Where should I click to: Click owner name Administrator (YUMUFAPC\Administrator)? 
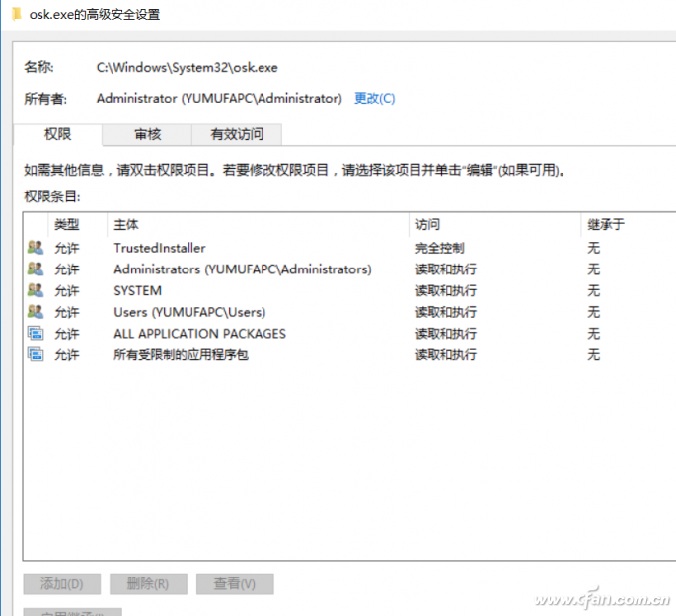tap(219, 99)
